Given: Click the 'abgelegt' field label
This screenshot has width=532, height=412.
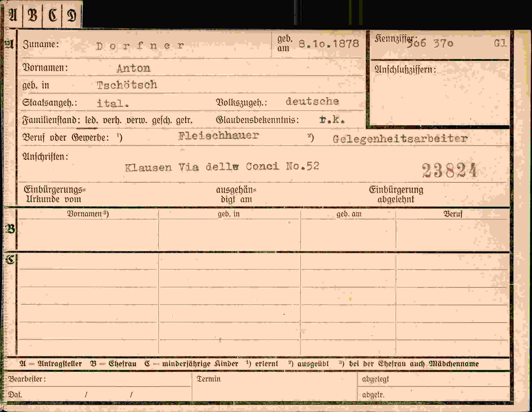Looking at the screenshot, I should [x=375, y=379].
